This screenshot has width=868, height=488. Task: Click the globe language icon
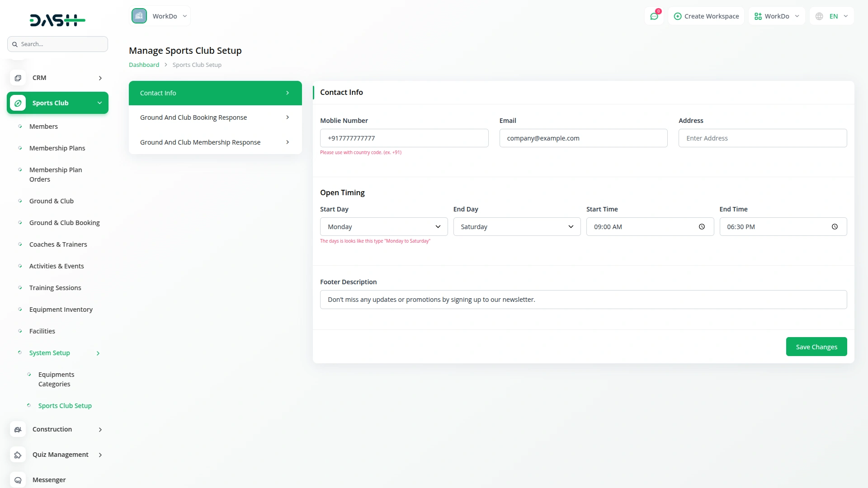(x=819, y=16)
